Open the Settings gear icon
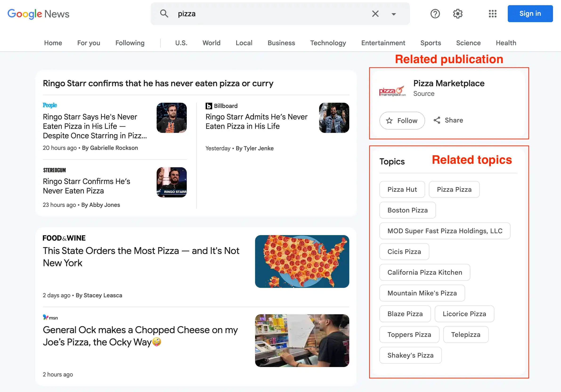This screenshot has width=561, height=392. point(458,14)
